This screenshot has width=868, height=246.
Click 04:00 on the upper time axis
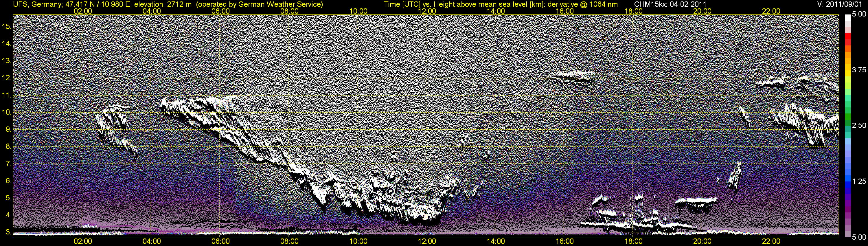[x=152, y=11]
